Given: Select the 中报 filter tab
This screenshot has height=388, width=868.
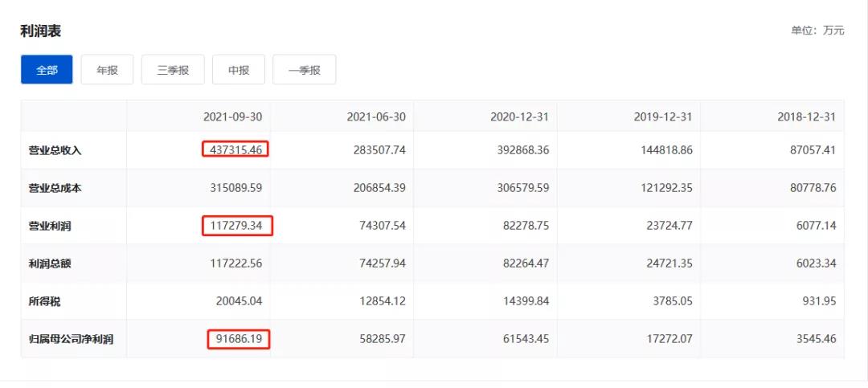Looking at the screenshot, I should tap(238, 70).
